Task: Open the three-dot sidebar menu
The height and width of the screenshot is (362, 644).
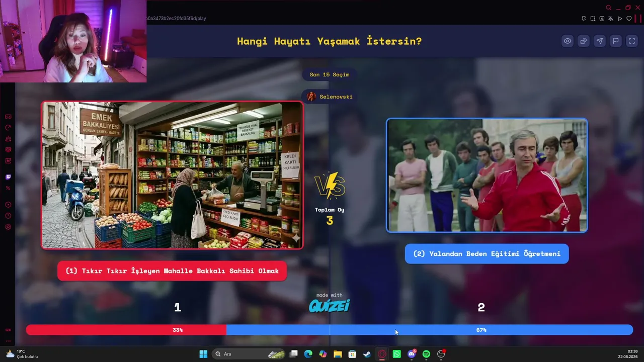Action: [x=8, y=341]
